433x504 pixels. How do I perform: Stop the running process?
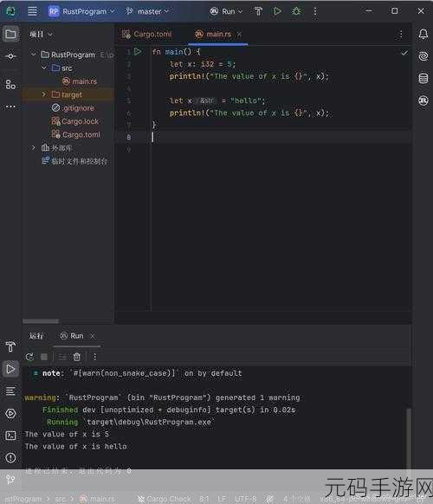click(44, 357)
